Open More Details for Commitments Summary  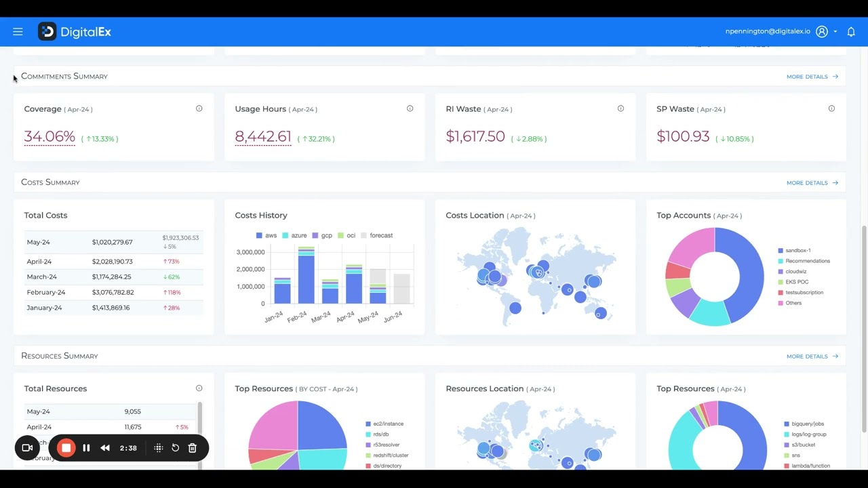[812, 77]
